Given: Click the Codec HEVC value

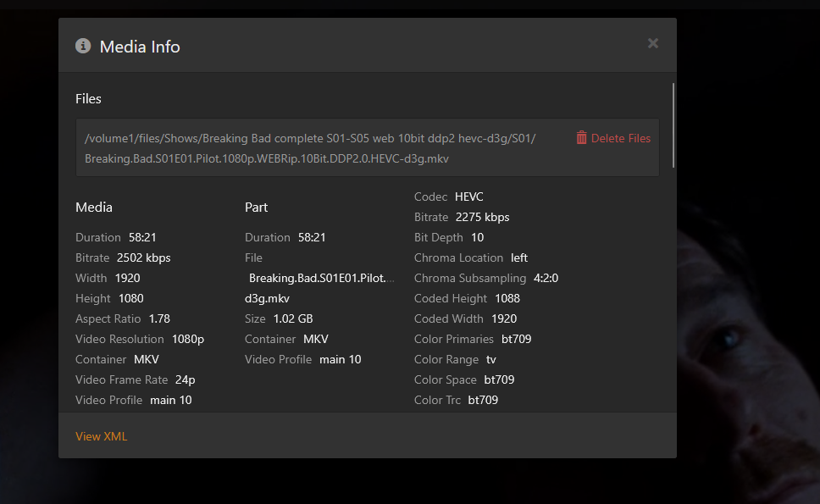Looking at the screenshot, I should tap(468, 197).
